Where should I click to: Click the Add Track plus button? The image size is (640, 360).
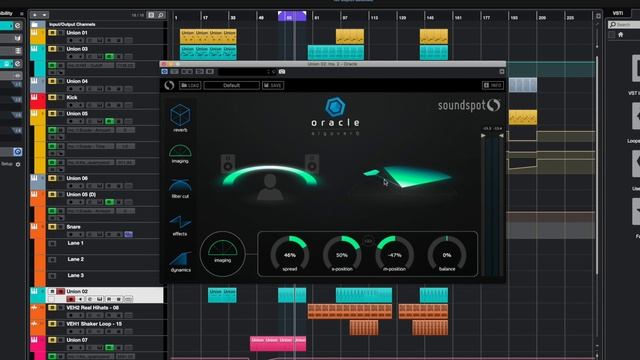click(x=35, y=15)
